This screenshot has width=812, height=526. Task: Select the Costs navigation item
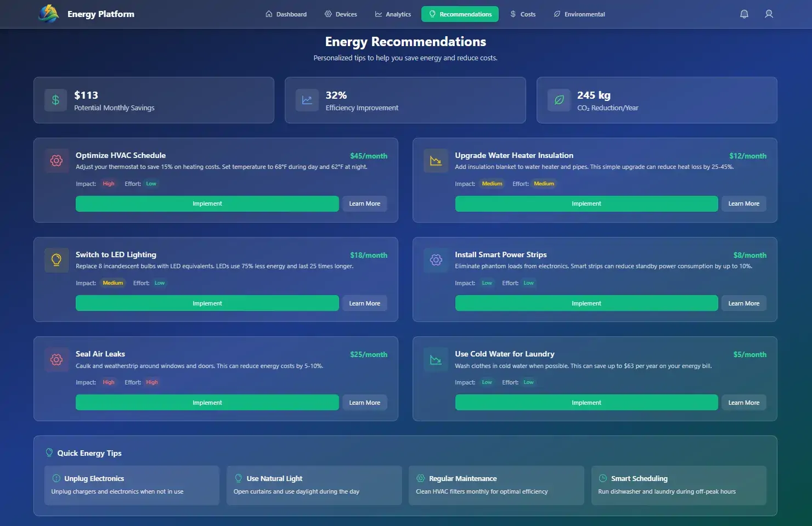click(x=523, y=14)
